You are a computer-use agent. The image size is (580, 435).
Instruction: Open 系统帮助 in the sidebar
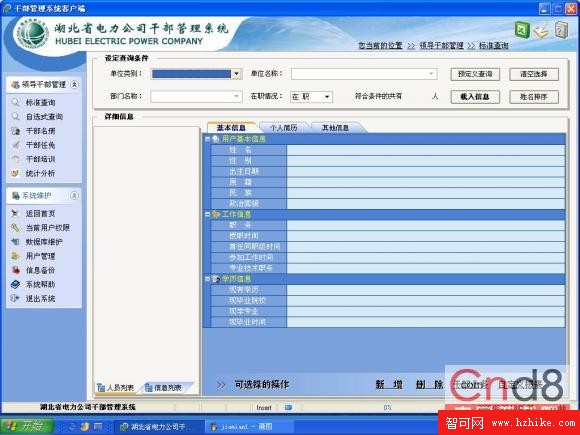[40, 284]
